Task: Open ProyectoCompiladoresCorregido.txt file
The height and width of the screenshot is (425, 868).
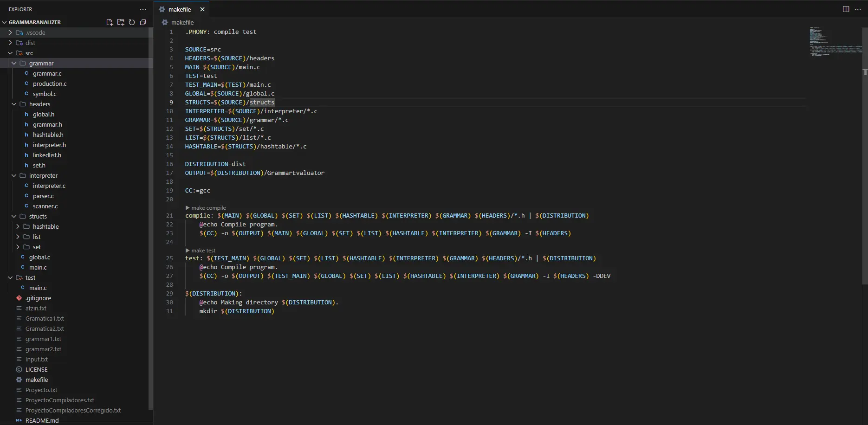Action: pyautogui.click(x=77, y=410)
